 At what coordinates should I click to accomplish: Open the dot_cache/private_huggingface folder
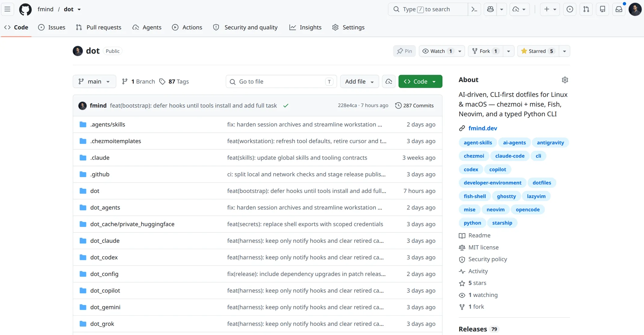132,224
